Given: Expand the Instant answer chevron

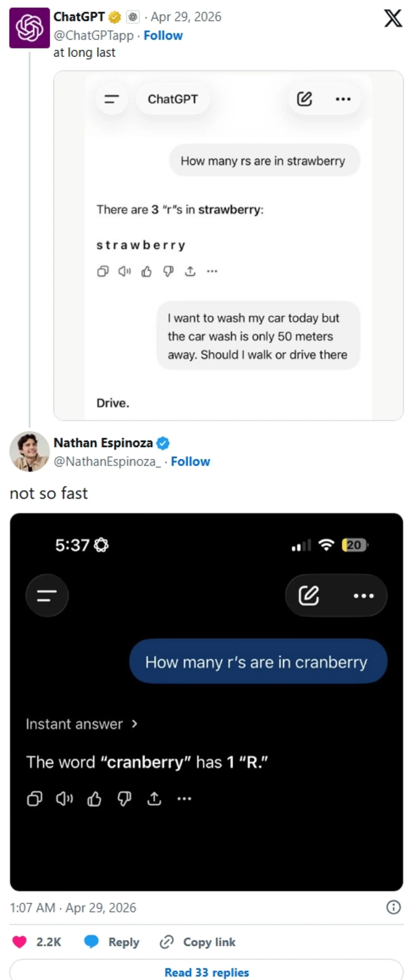Looking at the screenshot, I should [134, 724].
